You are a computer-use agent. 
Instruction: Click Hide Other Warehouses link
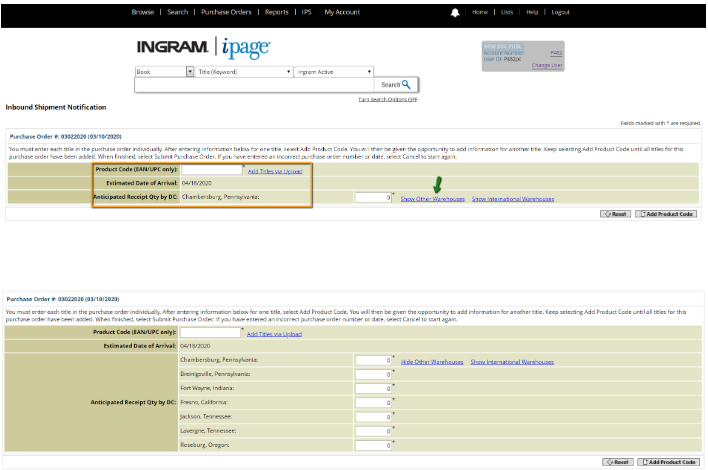[x=432, y=362]
